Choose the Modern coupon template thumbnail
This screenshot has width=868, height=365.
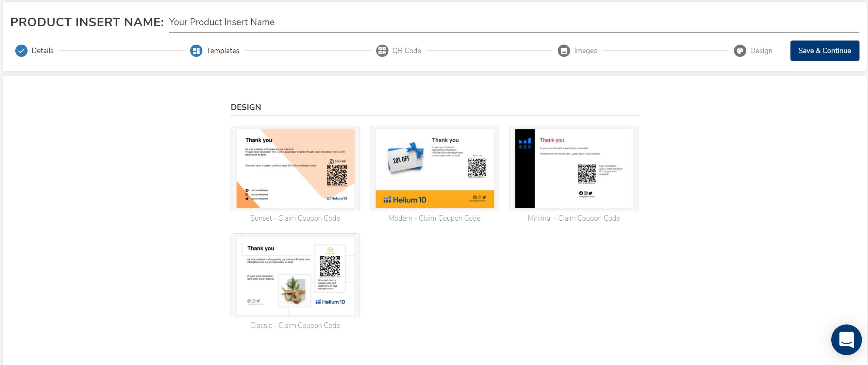pos(434,169)
